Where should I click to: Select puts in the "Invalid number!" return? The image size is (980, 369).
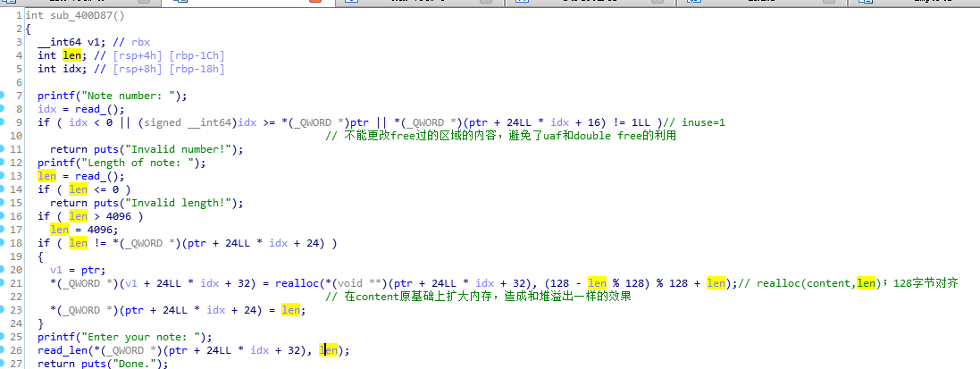pyautogui.click(x=101, y=149)
